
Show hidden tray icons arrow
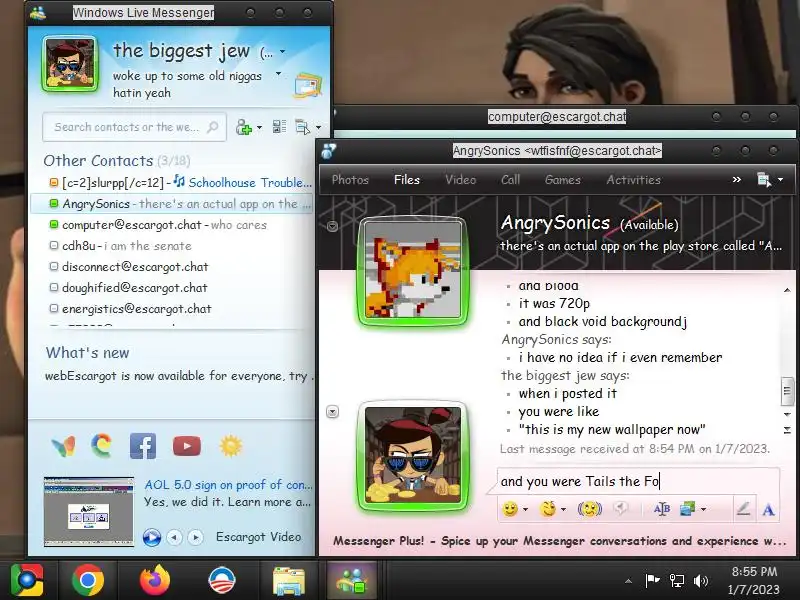(x=629, y=581)
